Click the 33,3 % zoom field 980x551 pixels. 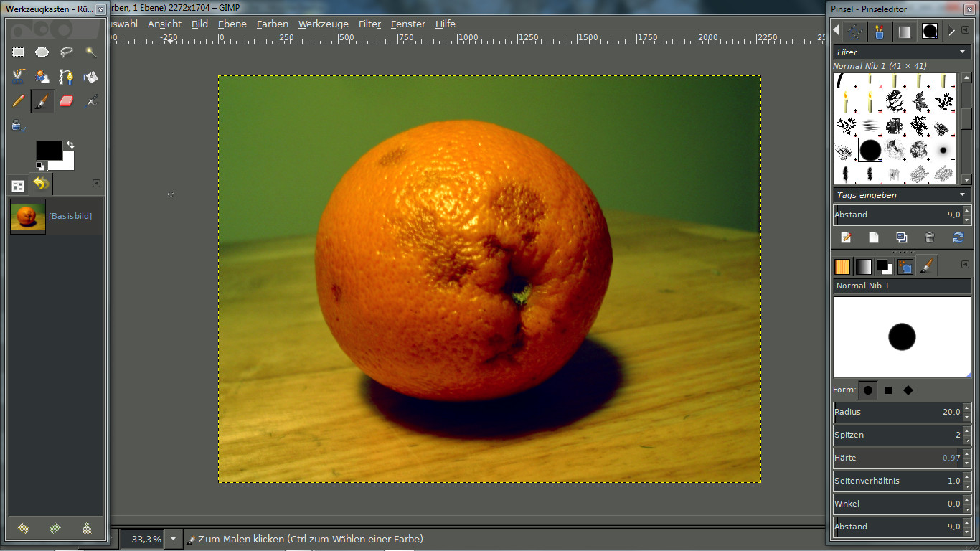click(142, 539)
